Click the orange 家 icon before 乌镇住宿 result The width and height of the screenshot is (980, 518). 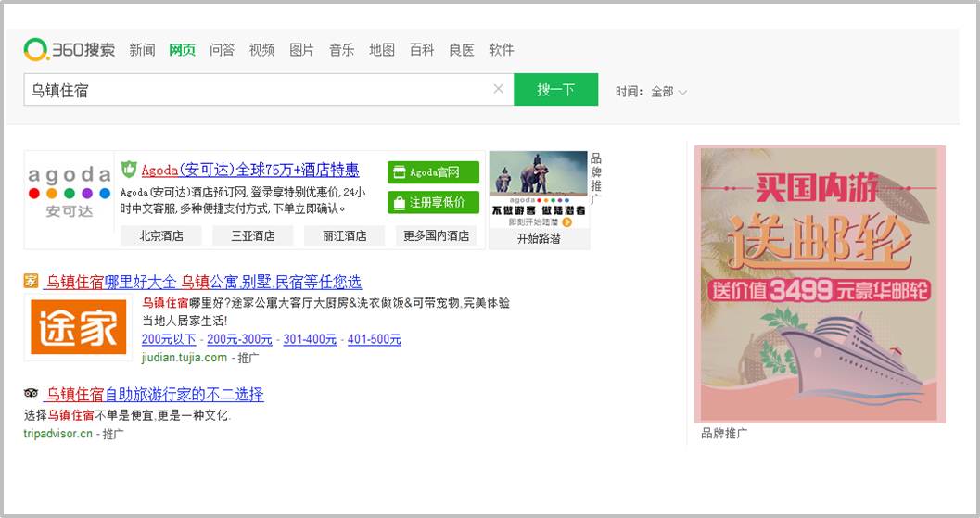click(32, 282)
